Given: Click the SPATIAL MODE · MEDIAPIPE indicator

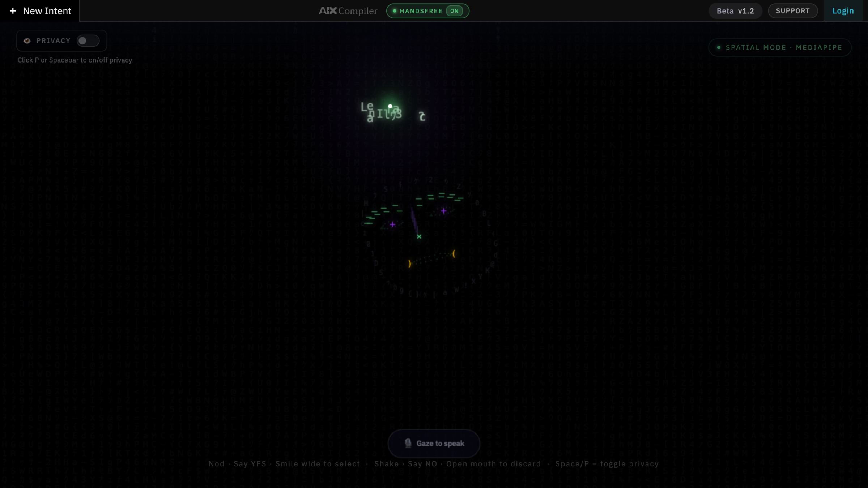Looking at the screenshot, I should (x=780, y=47).
